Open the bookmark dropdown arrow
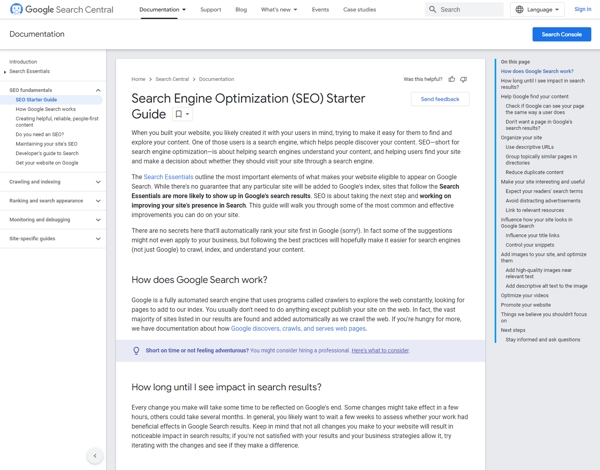The height and width of the screenshot is (470, 600). tap(188, 114)
